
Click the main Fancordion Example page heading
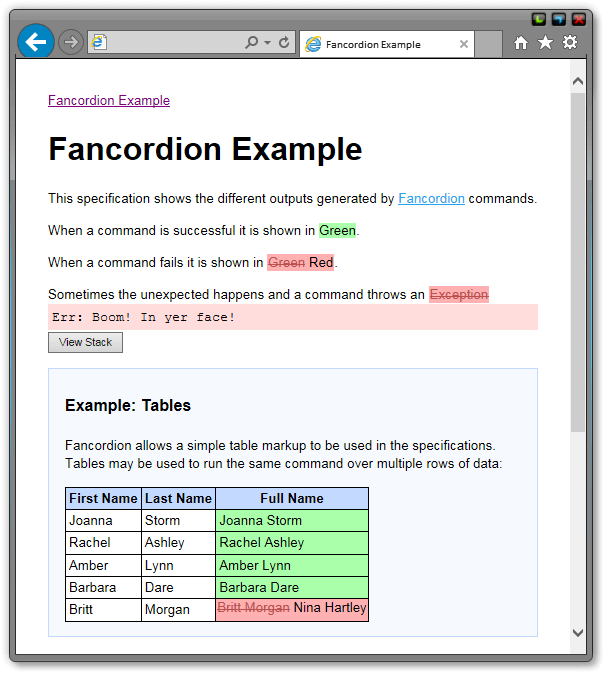click(x=205, y=149)
